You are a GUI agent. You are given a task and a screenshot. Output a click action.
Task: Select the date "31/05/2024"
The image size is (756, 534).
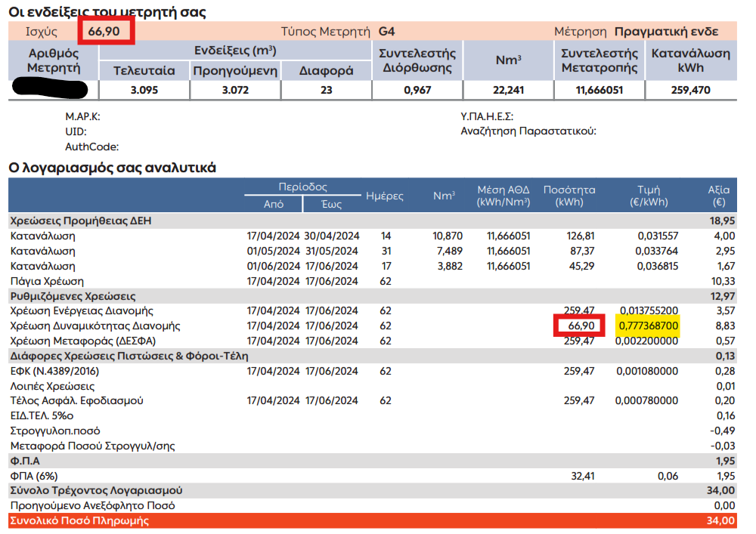coord(332,251)
